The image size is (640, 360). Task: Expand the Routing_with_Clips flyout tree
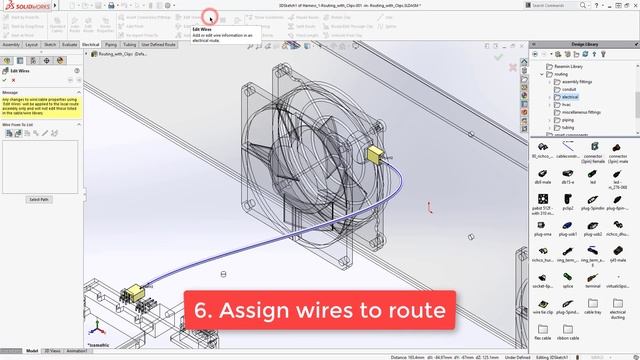[86, 54]
